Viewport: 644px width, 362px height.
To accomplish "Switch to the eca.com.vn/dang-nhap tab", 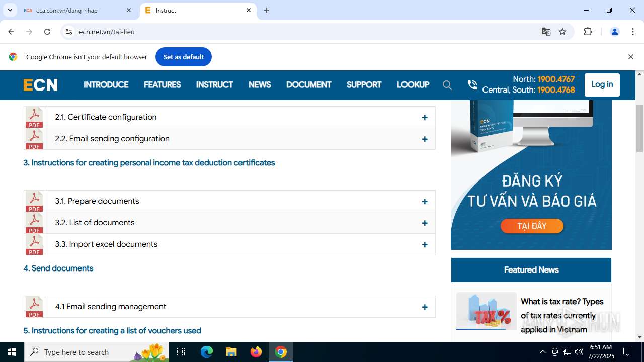I will tap(78, 10).
